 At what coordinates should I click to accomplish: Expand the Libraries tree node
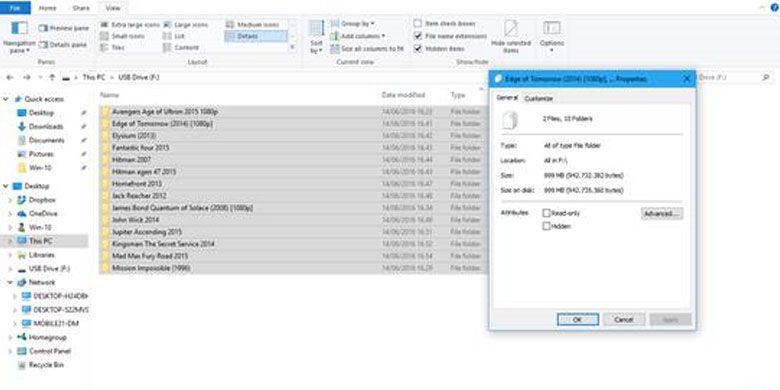point(10,255)
